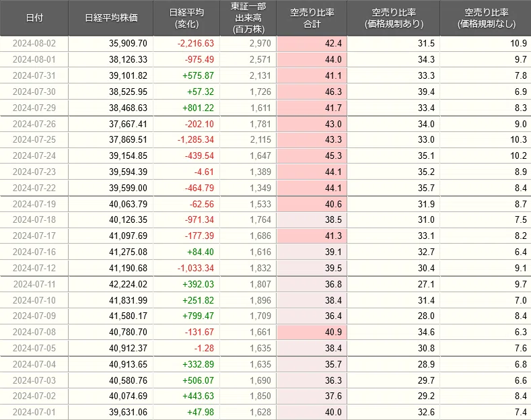This screenshot has width=531, height=420.
Task: Select the date 2024-07-05
Action: point(34,348)
